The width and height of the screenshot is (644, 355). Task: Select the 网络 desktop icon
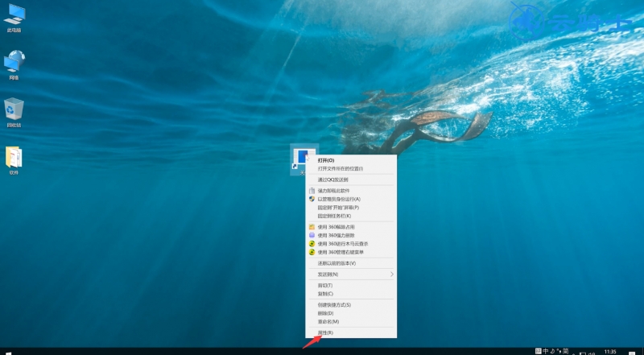(x=14, y=65)
